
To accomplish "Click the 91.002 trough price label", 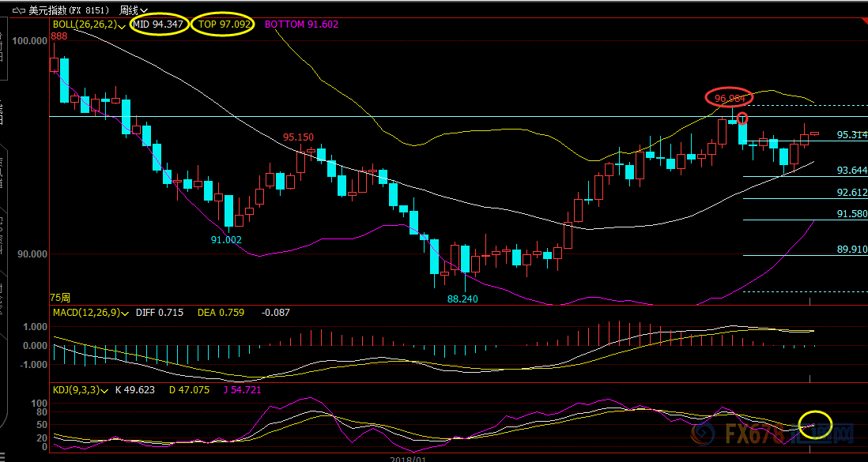I will (226, 240).
